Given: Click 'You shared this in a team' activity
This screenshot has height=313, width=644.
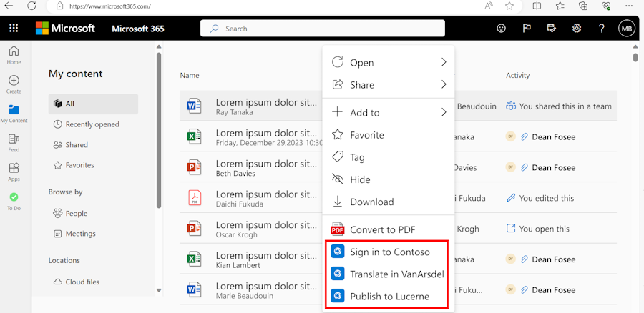Looking at the screenshot, I should 559,106.
